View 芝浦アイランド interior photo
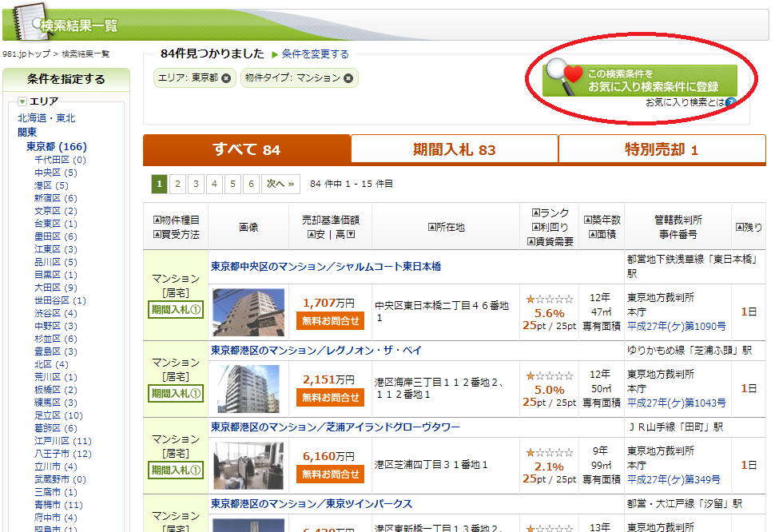The width and height of the screenshot is (775, 532). 248,466
